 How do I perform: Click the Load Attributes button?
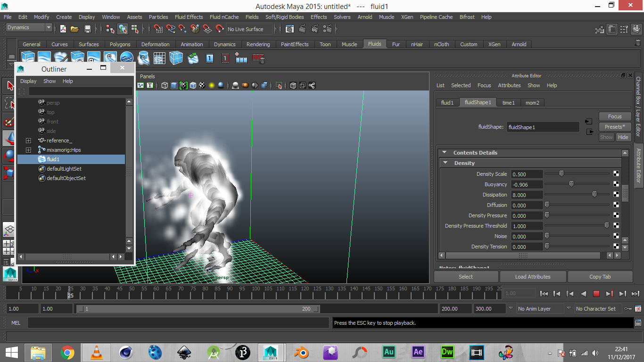(533, 277)
